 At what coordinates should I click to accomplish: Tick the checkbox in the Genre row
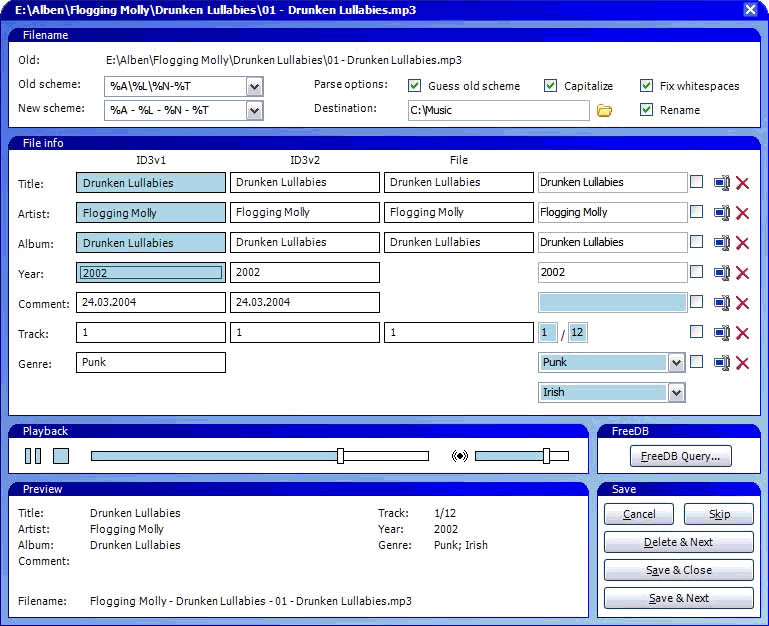coord(696,362)
